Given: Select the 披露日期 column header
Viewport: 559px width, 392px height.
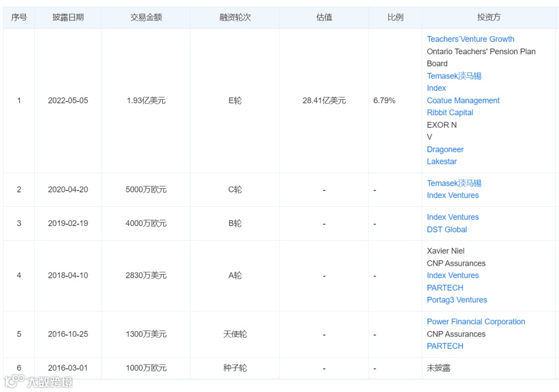Looking at the screenshot, I should pyautogui.click(x=68, y=17).
